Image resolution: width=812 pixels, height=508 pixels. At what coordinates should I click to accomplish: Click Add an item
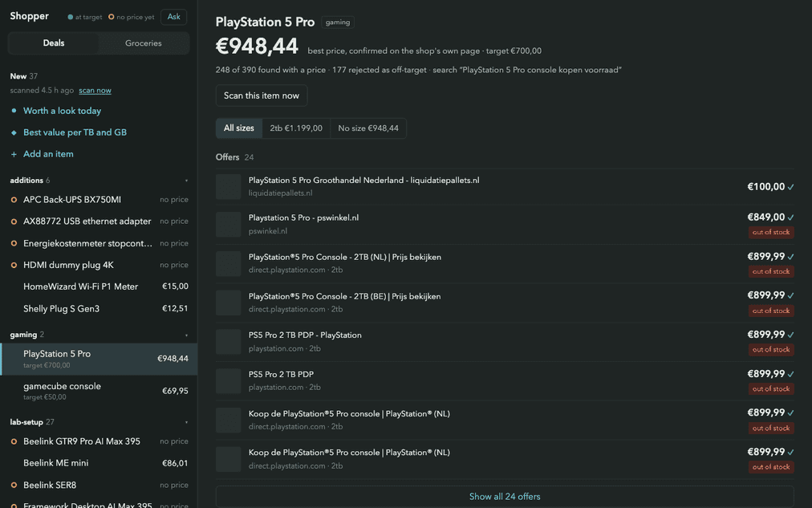[48, 154]
